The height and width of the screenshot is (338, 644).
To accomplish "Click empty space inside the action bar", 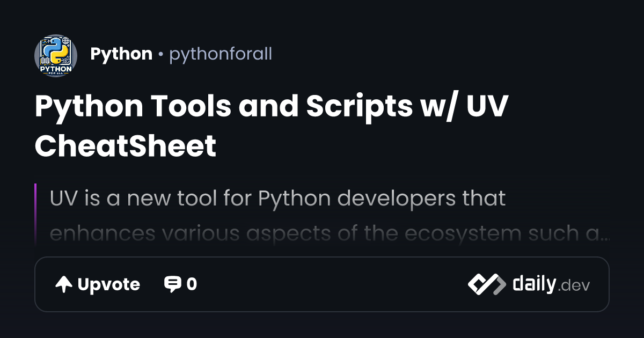I will pos(333,284).
